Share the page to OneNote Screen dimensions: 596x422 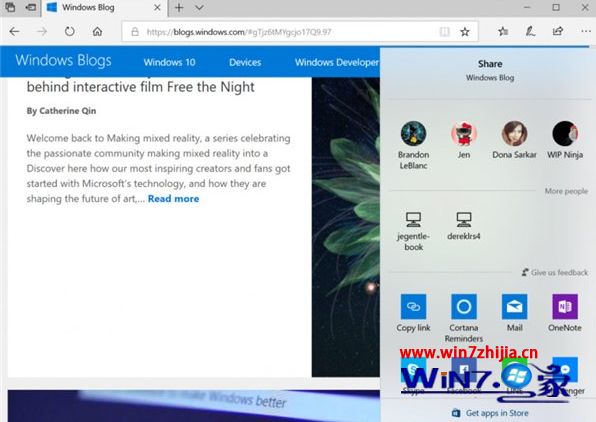click(x=565, y=314)
